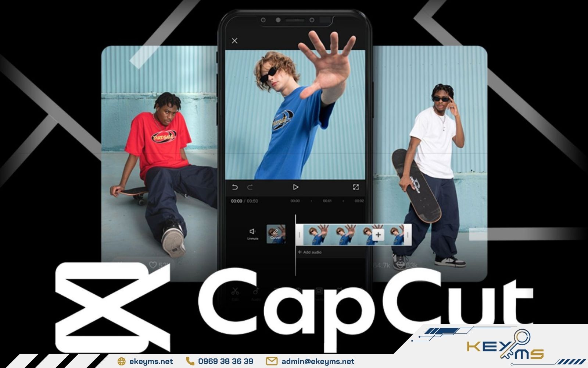Click the KeyMS logo
This screenshot has height=368, width=588.
click(505, 346)
